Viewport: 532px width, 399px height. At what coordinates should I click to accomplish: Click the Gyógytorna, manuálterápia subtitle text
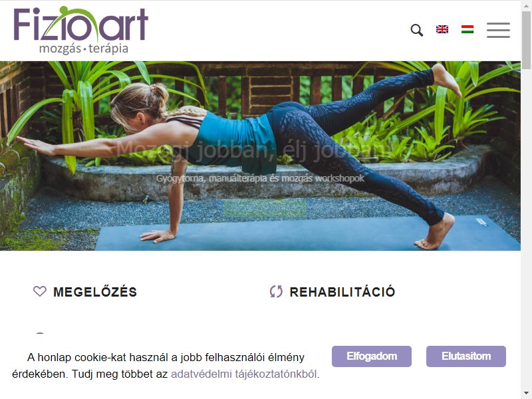click(x=260, y=178)
